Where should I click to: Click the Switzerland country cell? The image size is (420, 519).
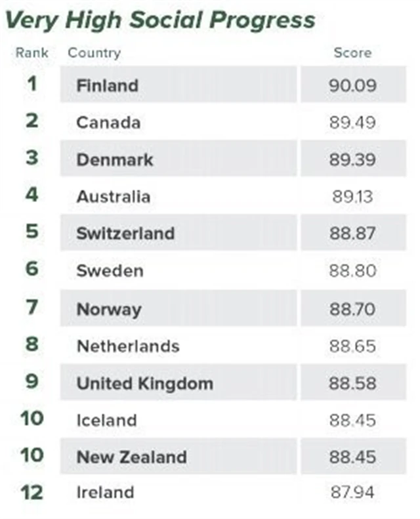point(125,234)
